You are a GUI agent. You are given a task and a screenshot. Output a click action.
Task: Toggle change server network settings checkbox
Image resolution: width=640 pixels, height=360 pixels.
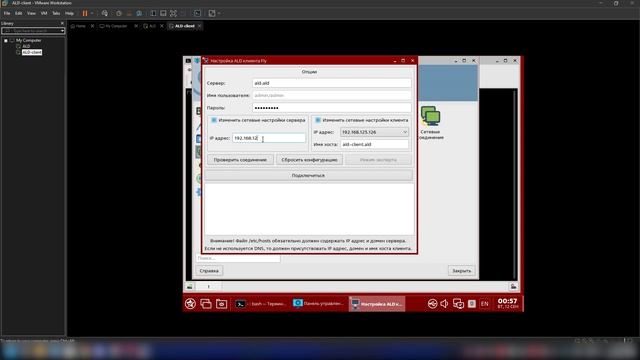click(214, 120)
